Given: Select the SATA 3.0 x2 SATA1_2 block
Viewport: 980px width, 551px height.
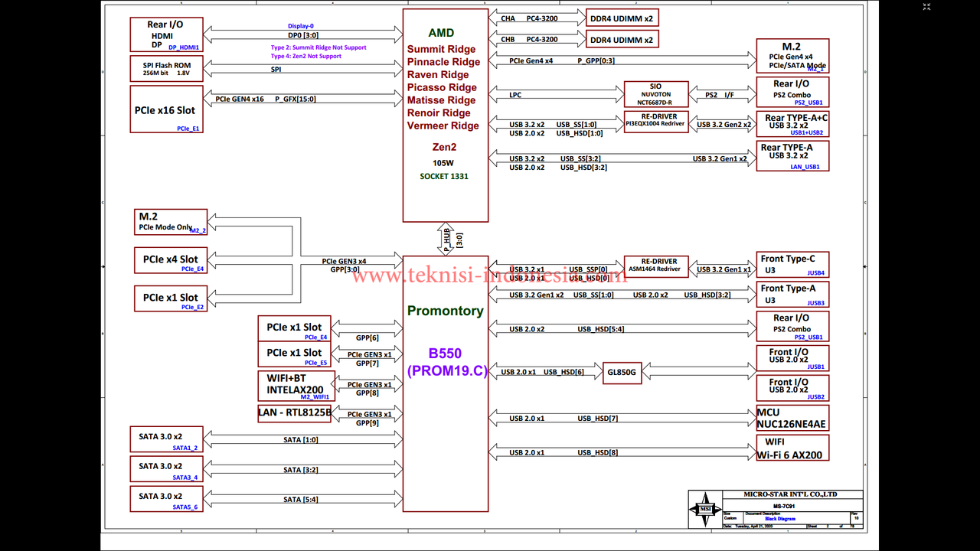Looking at the screenshot, I should coord(166,439).
